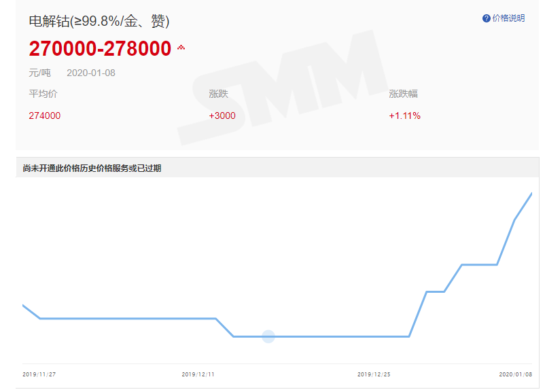This screenshot has height=392, width=545.
Task: Click the blue question mark help icon
Action: [486, 18]
